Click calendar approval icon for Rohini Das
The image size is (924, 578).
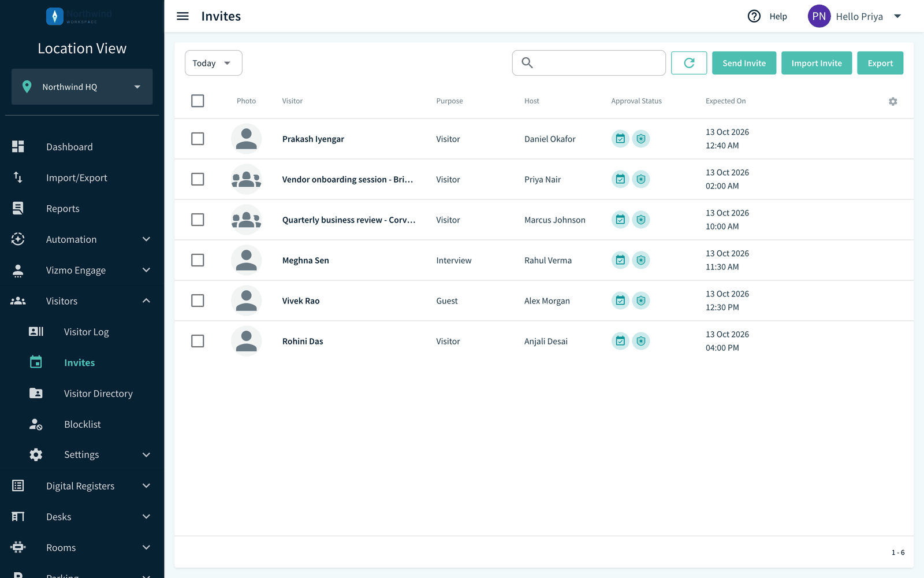[620, 341]
